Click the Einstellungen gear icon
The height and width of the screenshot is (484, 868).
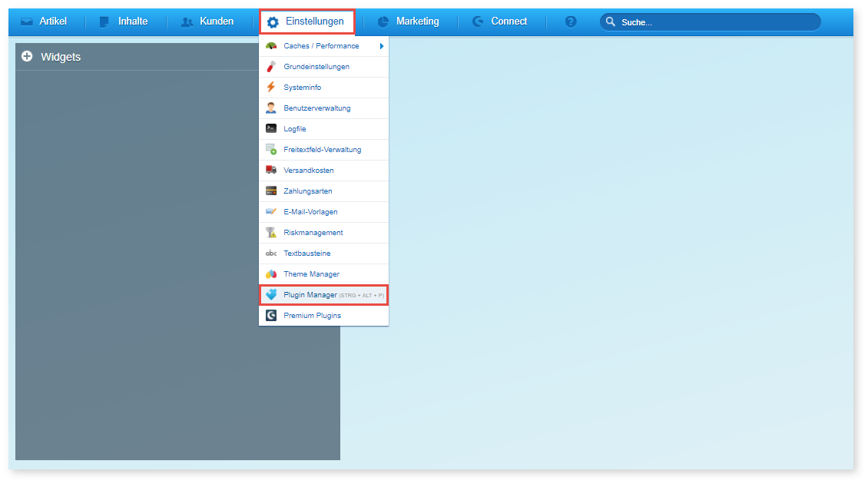click(x=273, y=22)
